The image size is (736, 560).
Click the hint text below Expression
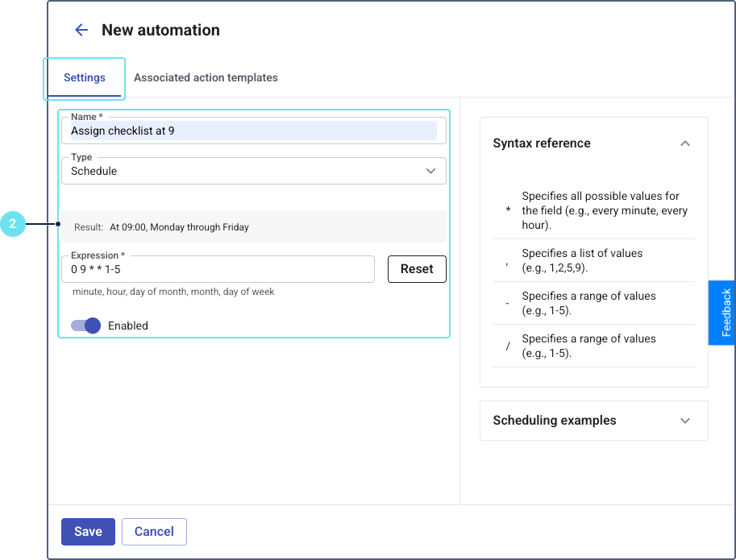tap(173, 292)
